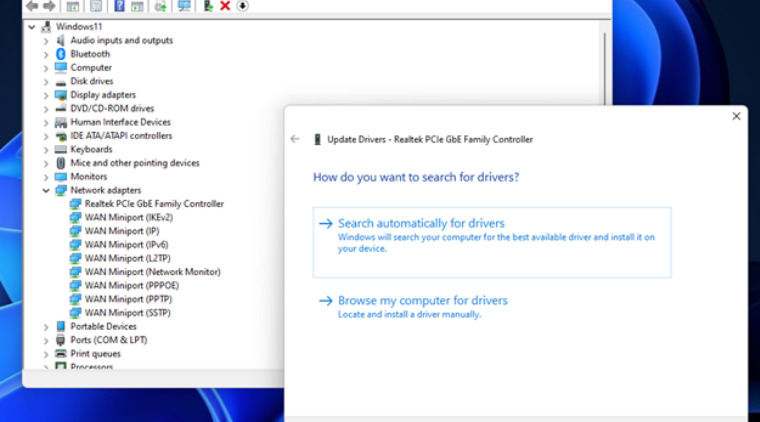The image size is (760, 422).
Task: Expand the Monitors category
Action: [46, 177]
